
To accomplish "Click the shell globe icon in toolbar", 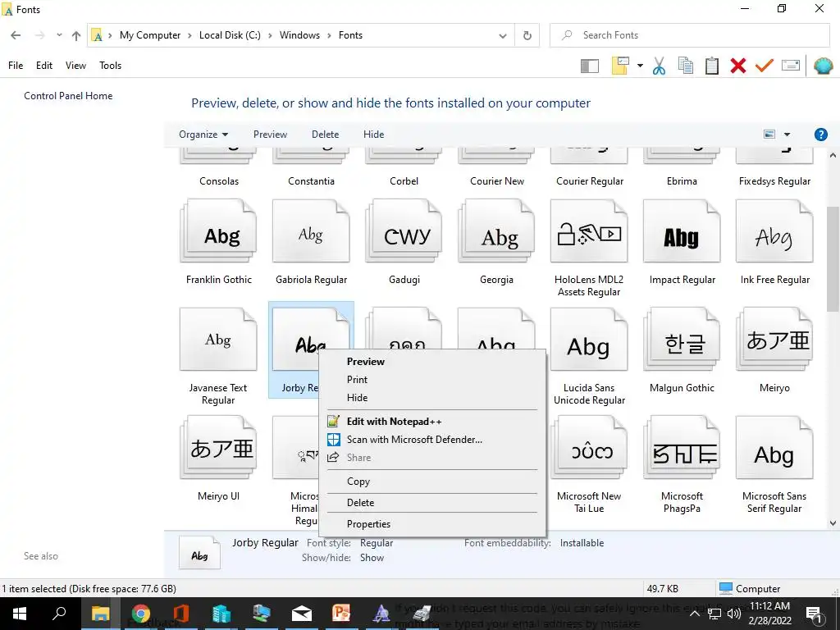I will [823, 66].
